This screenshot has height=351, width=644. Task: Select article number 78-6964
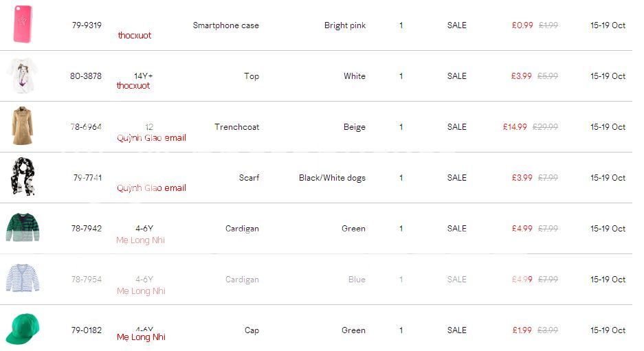86,127
